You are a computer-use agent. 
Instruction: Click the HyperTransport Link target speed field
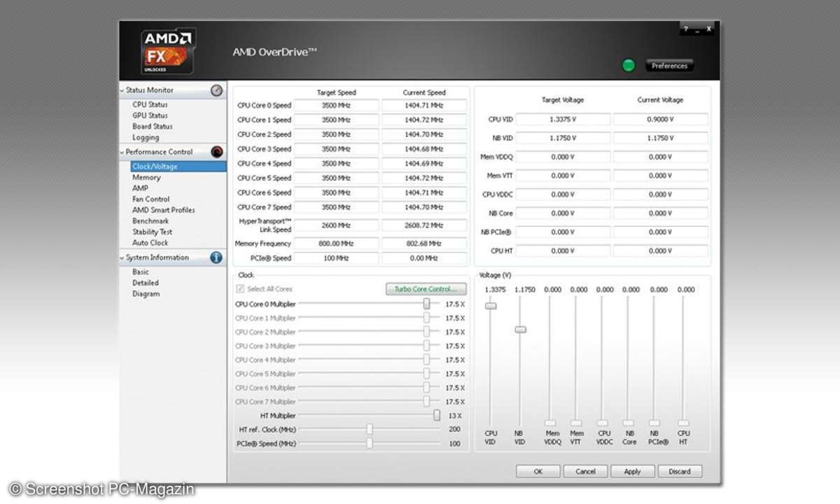point(336,225)
